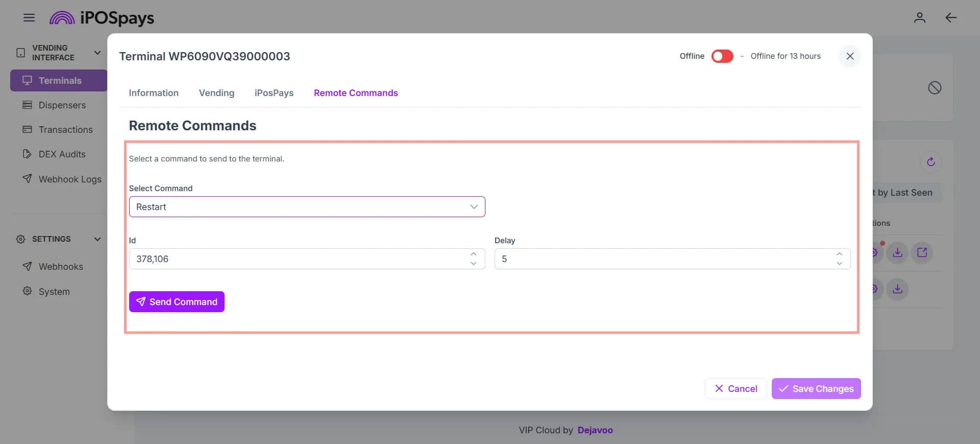Click the open-external-link icon on right
Viewport: 980px width, 444px height.
pos(922,252)
